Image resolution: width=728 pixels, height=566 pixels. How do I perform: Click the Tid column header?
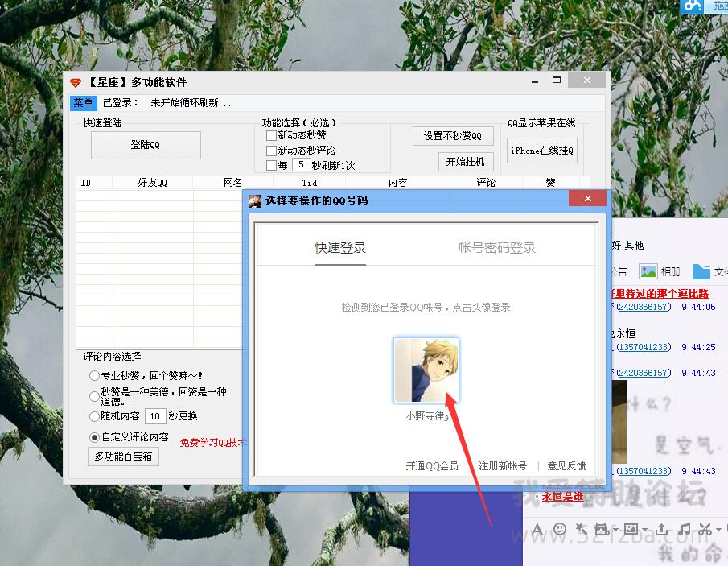click(x=309, y=183)
